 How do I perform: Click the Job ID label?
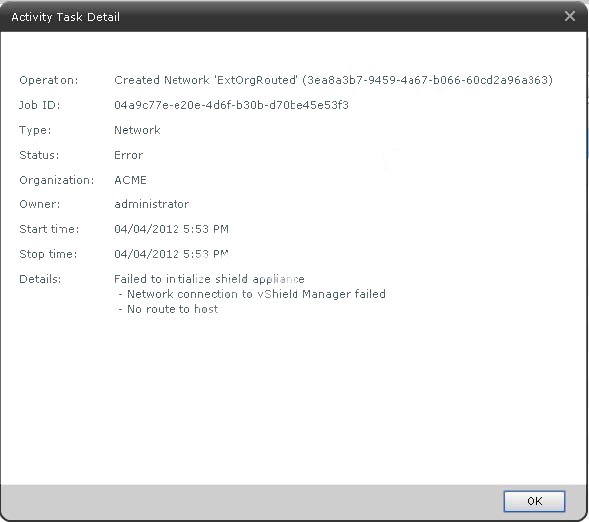pyautogui.click(x=39, y=105)
